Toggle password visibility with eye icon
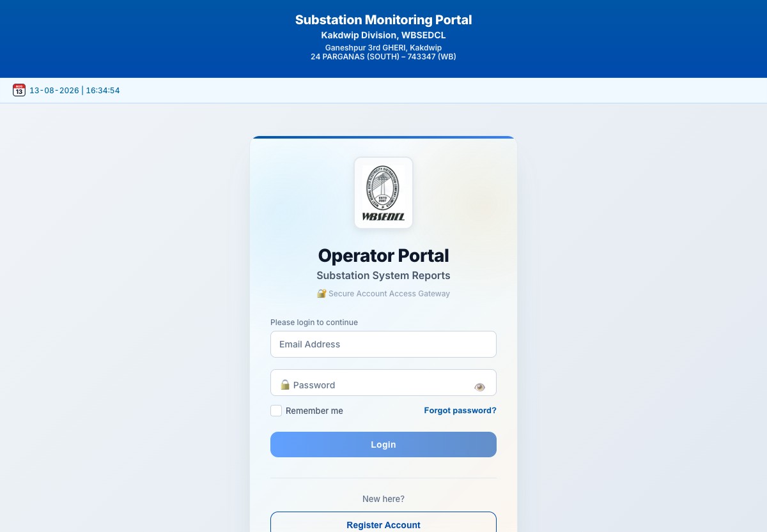767x532 pixels. pyautogui.click(x=479, y=387)
